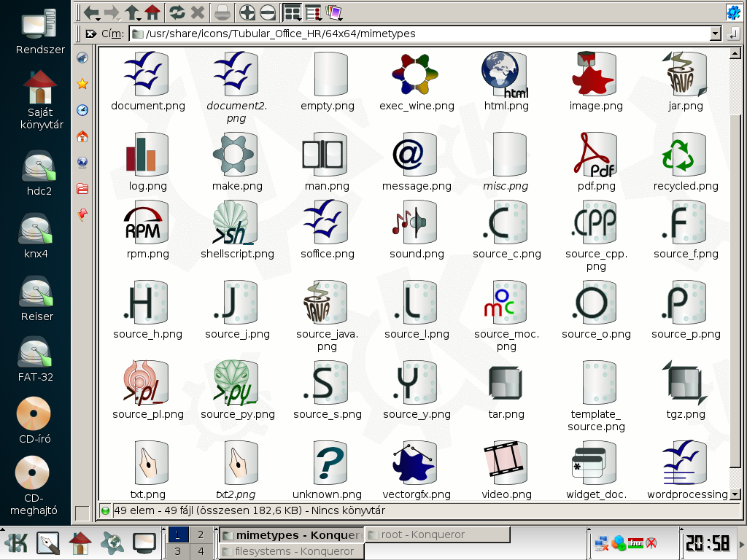Open the top sidebar tab icon
Image resolution: width=747 pixels, height=560 pixels.
click(82, 58)
